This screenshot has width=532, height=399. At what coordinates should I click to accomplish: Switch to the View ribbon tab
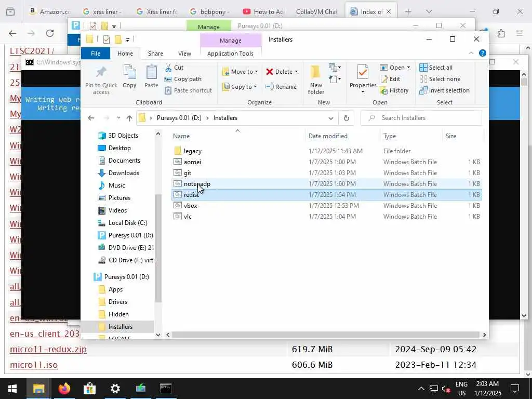[x=184, y=54]
